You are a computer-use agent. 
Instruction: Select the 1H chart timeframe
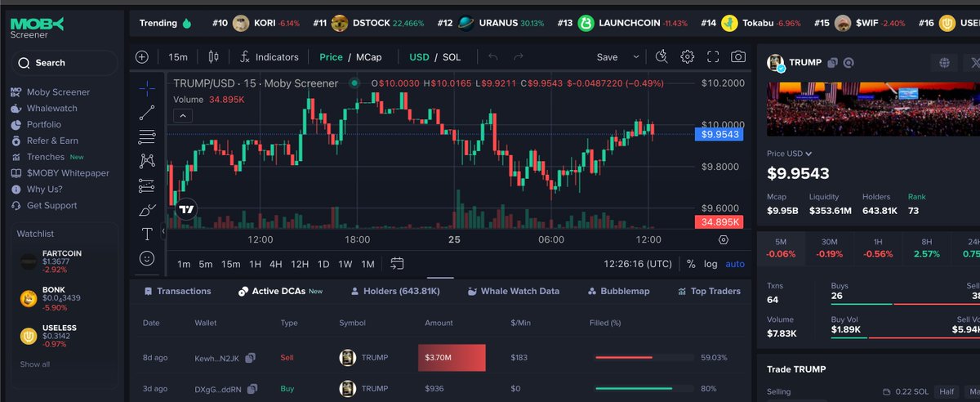pyautogui.click(x=255, y=264)
